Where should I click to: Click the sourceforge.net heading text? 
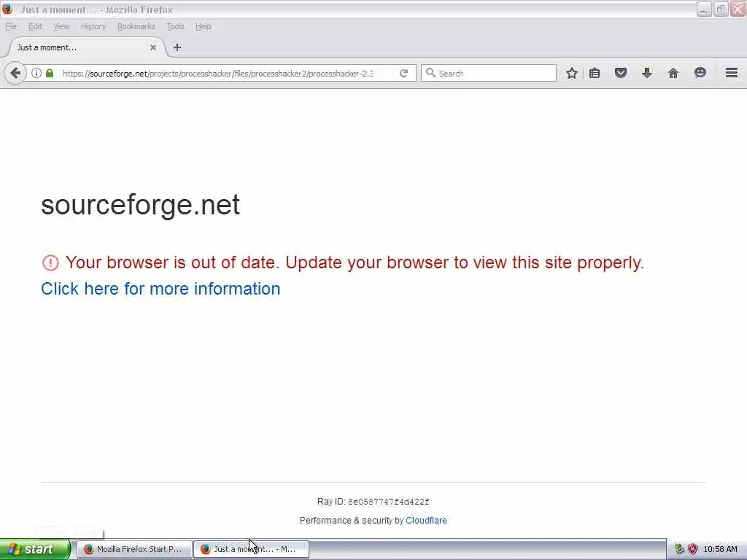141,205
